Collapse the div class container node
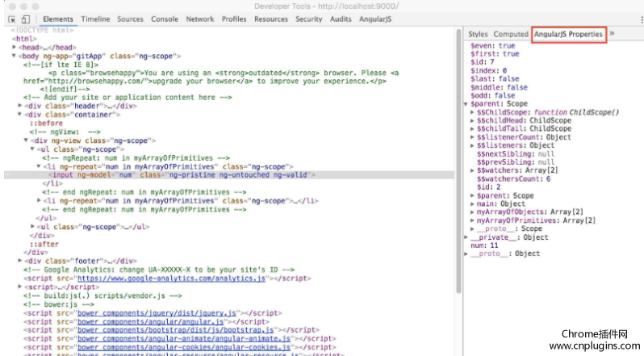The height and width of the screenshot is (356, 644). click(19, 115)
